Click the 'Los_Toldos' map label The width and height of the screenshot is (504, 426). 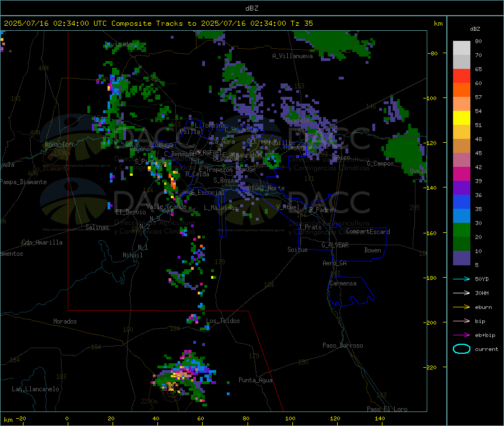(x=223, y=321)
